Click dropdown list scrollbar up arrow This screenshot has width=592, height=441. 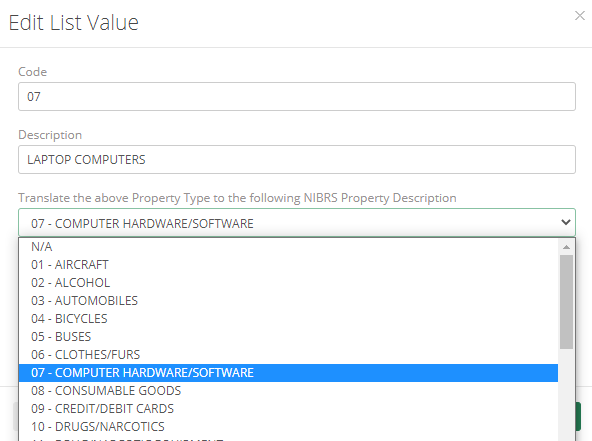point(566,247)
